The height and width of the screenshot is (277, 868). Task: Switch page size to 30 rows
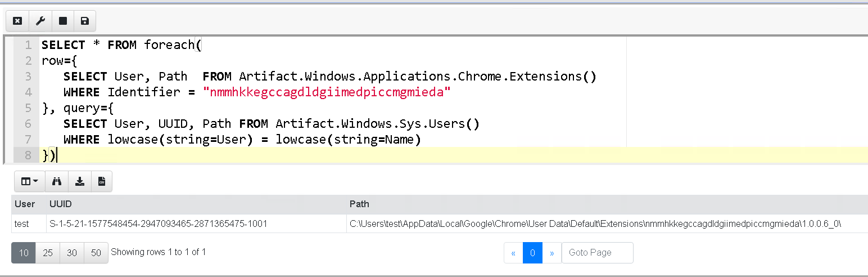(x=72, y=253)
